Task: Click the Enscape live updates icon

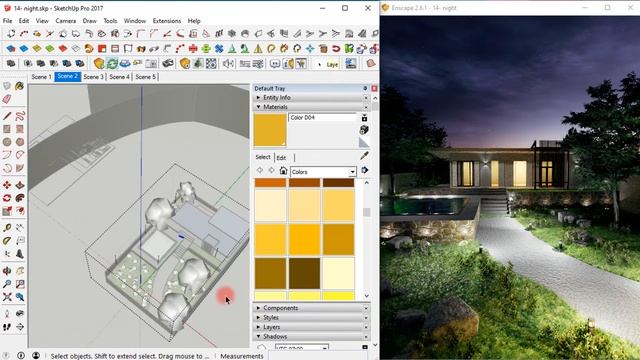Action: point(112,63)
